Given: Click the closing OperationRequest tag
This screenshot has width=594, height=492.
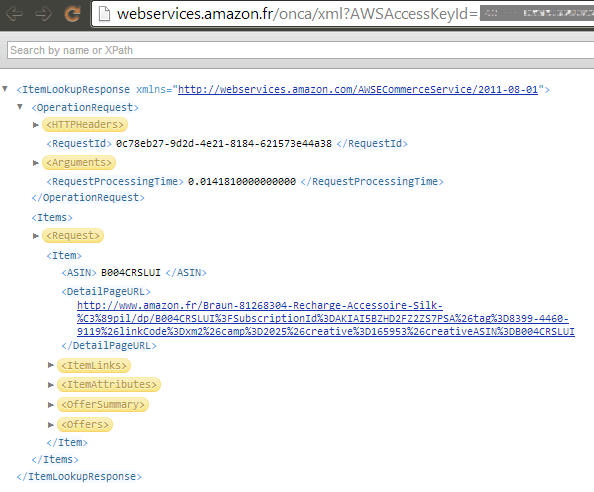Looking at the screenshot, I should 88,198.
